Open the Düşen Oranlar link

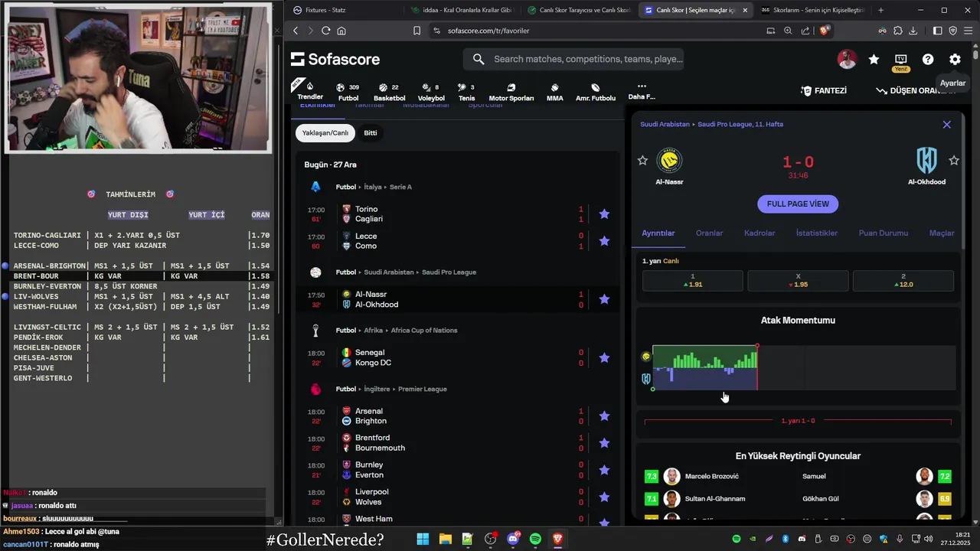coord(916,90)
